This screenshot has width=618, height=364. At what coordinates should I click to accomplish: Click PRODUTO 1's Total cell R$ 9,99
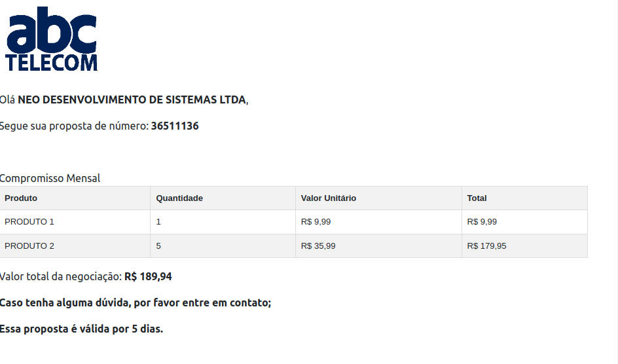[x=482, y=222]
